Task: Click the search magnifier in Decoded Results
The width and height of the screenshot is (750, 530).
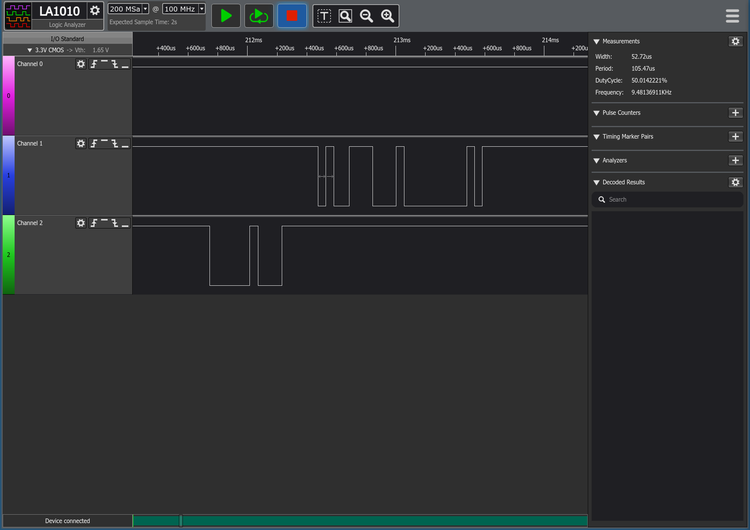Action: tap(602, 199)
